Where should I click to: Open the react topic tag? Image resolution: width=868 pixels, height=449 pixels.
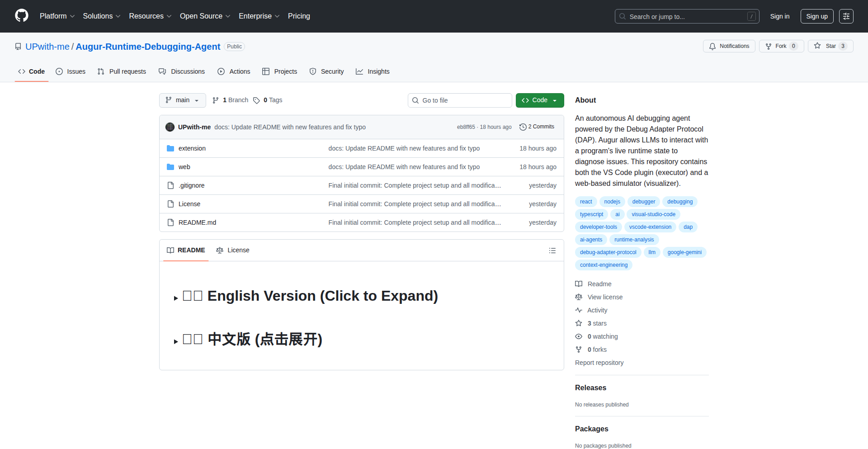point(585,201)
